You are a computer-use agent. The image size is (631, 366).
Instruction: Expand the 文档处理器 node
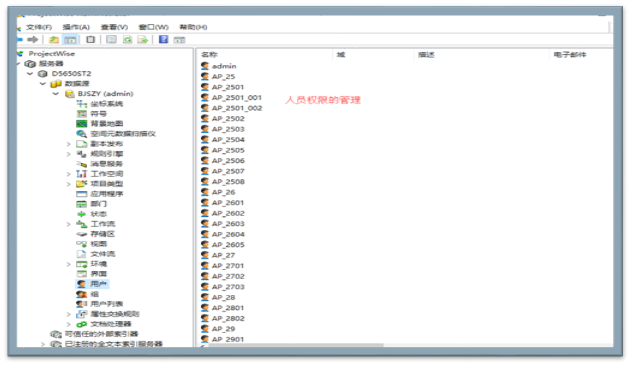68,324
